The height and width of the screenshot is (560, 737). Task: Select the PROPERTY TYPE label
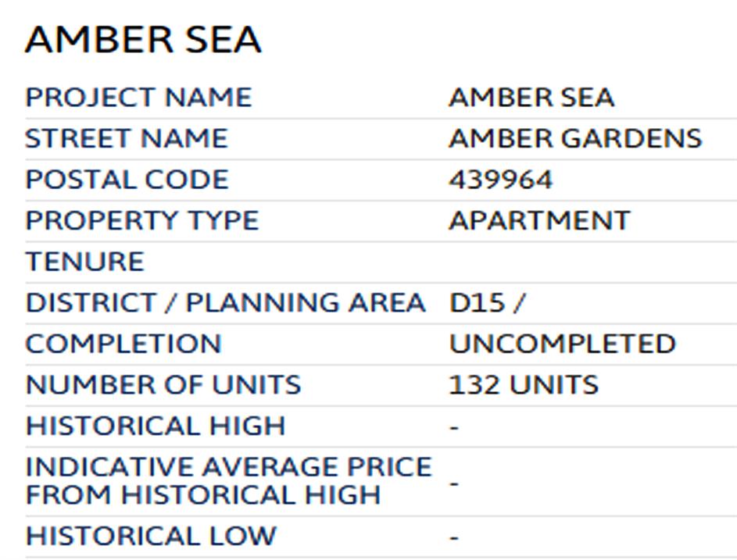click(x=141, y=220)
